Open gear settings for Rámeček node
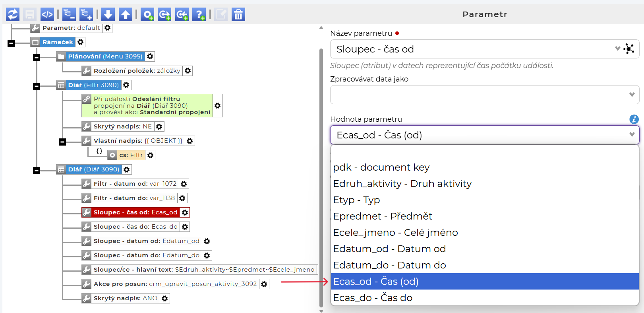This screenshot has width=644, height=313. 81,42
